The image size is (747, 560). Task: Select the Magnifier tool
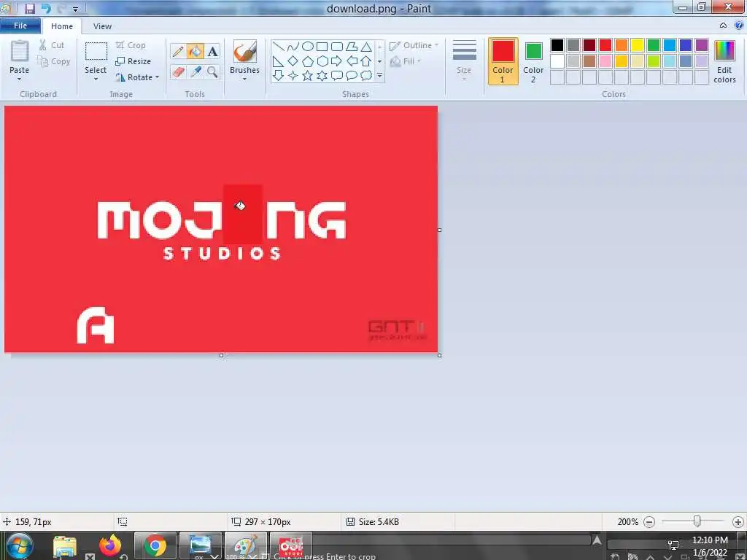(212, 72)
